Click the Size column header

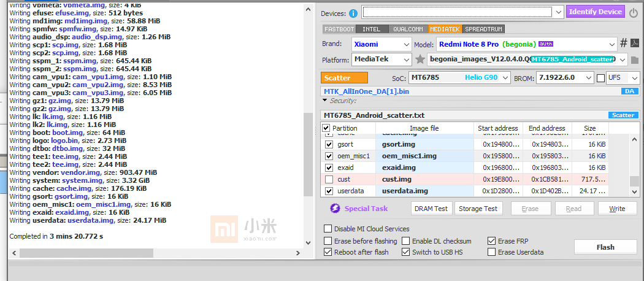click(x=589, y=128)
